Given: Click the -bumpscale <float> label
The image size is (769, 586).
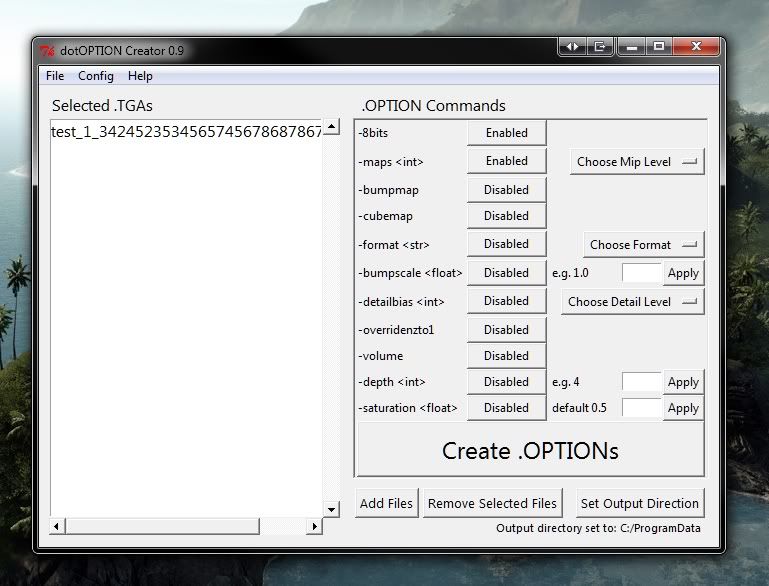Looking at the screenshot, I should click(410, 273).
